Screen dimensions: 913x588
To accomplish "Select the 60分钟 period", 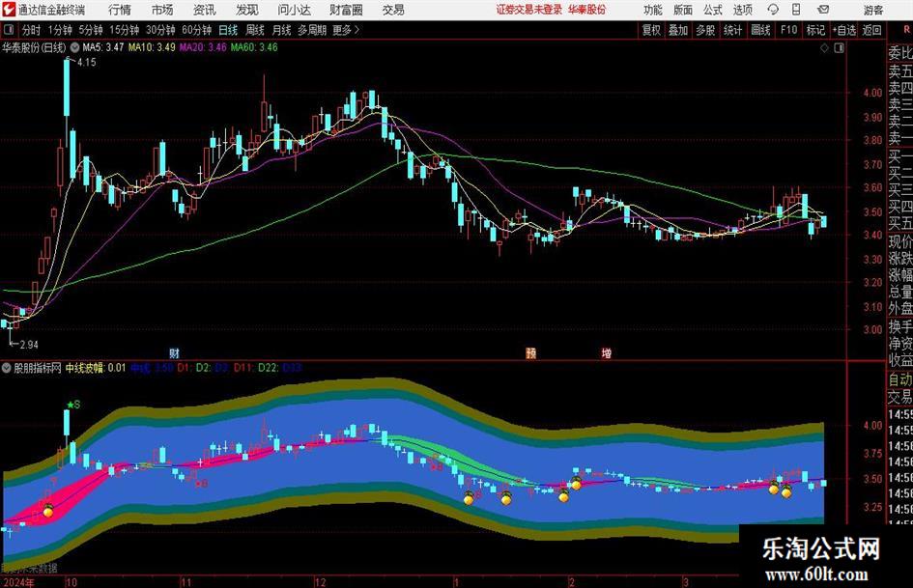I will tap(196, 30).
